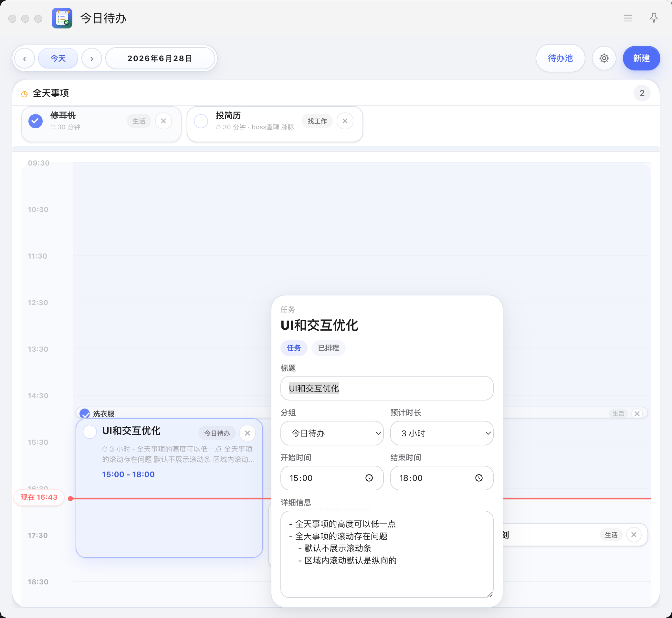Open date picker 2026年6月28日
Image resolution: width=672 pixels, height=618 pixels.
[x=160, y=59]
